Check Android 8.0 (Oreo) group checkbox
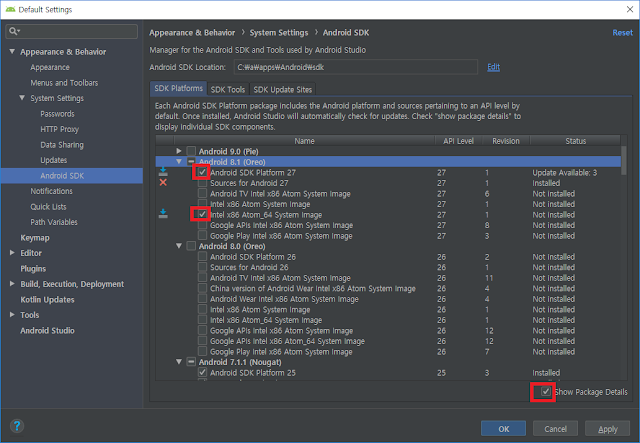 [x=191, y=246]
